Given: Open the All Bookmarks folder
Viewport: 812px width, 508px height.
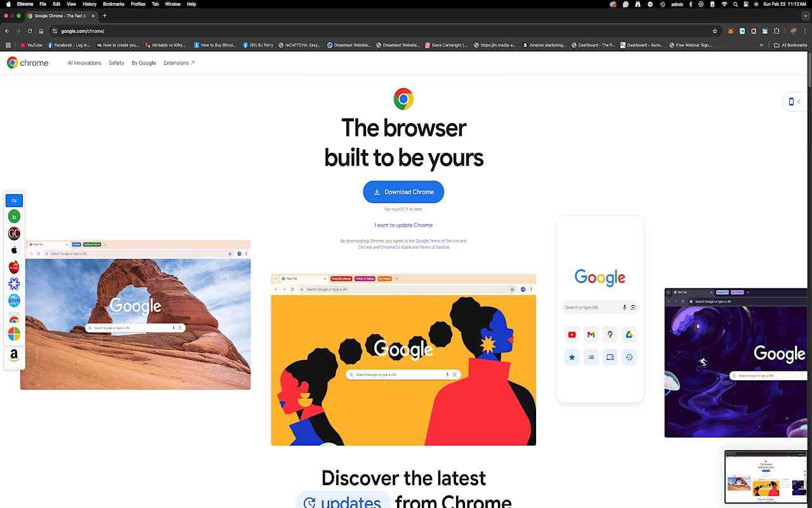Looking at the screenshot, I should tap(790, 45).
